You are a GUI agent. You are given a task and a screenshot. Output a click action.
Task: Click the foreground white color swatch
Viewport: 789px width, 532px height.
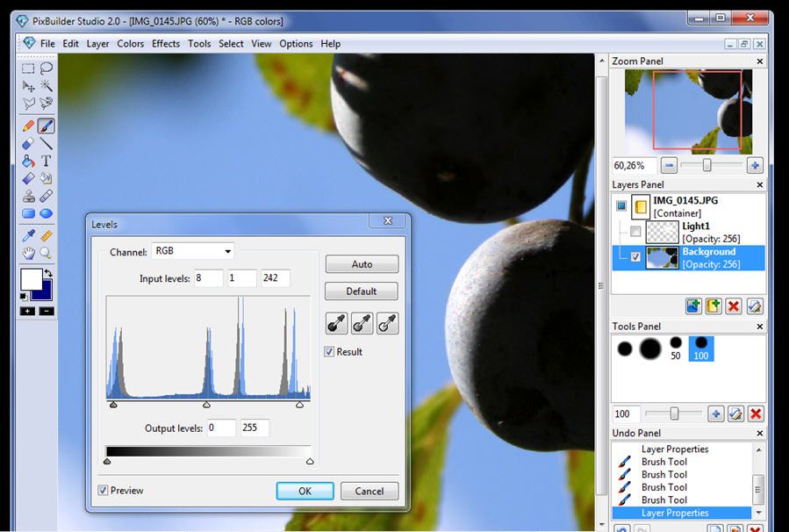[32, 280]
